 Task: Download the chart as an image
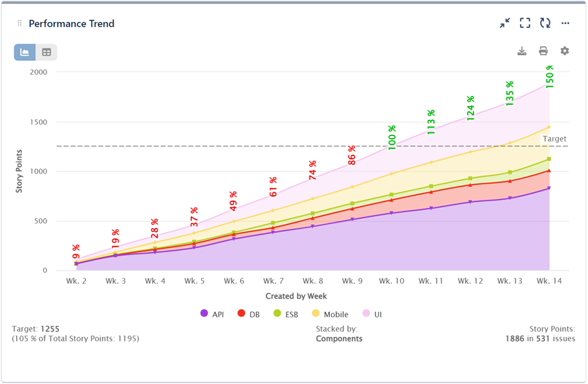[x=522, y=50]
